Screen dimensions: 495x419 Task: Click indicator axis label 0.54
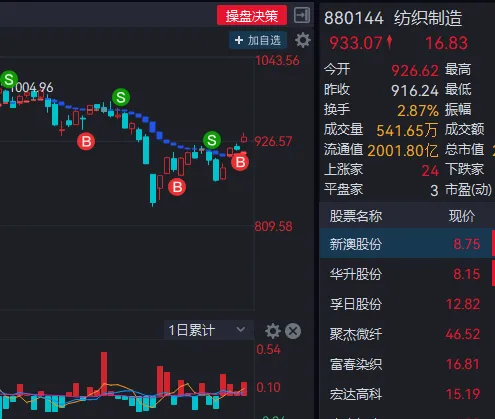[x=269, y=349]
